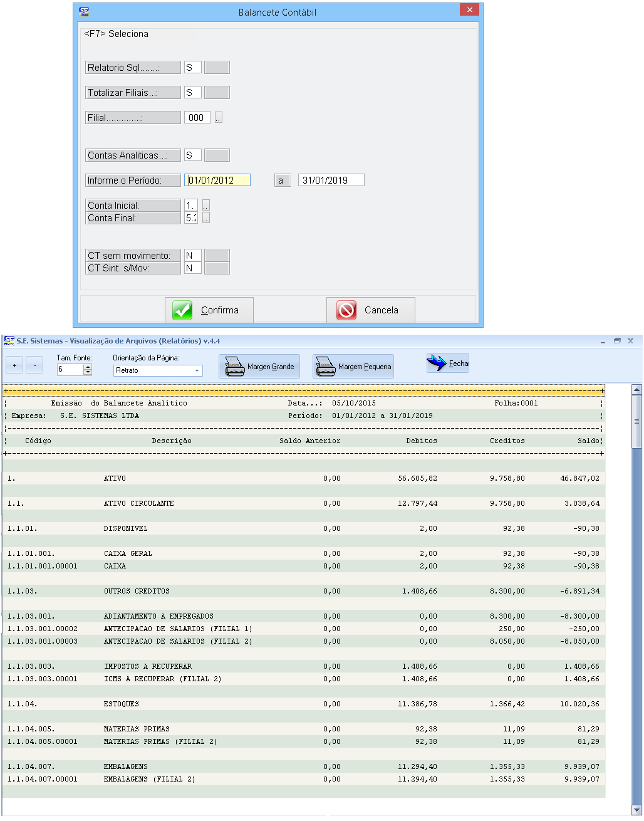Click the S.E. Sistemas logo in viewer title bar
The width and height of the screenshot is (644, 821).
pos(9,341)
